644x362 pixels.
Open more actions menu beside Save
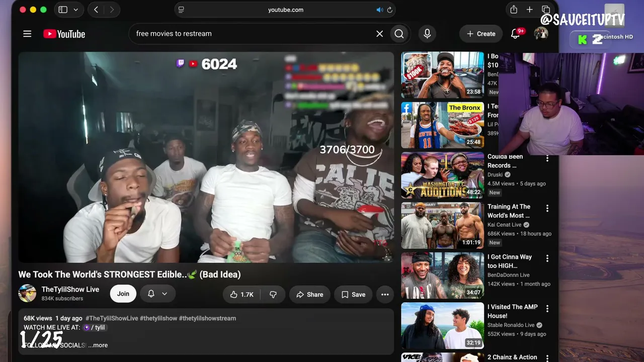(385, 295)
